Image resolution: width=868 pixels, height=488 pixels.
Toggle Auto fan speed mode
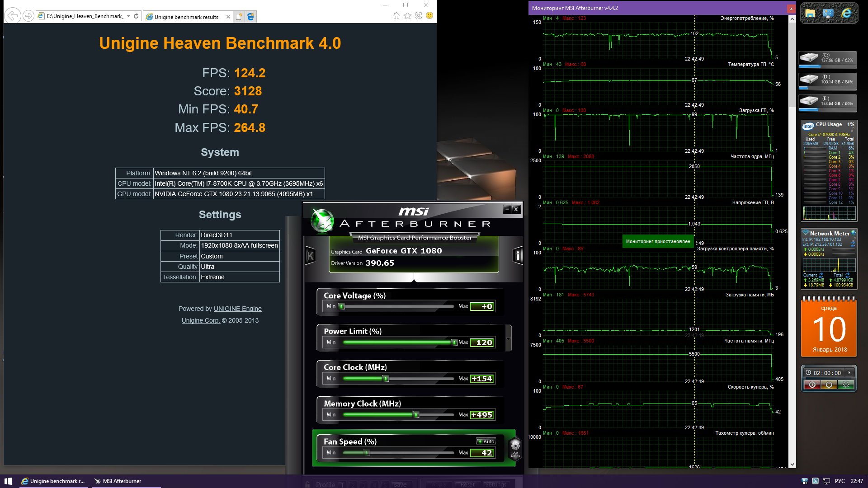point(486,441)
